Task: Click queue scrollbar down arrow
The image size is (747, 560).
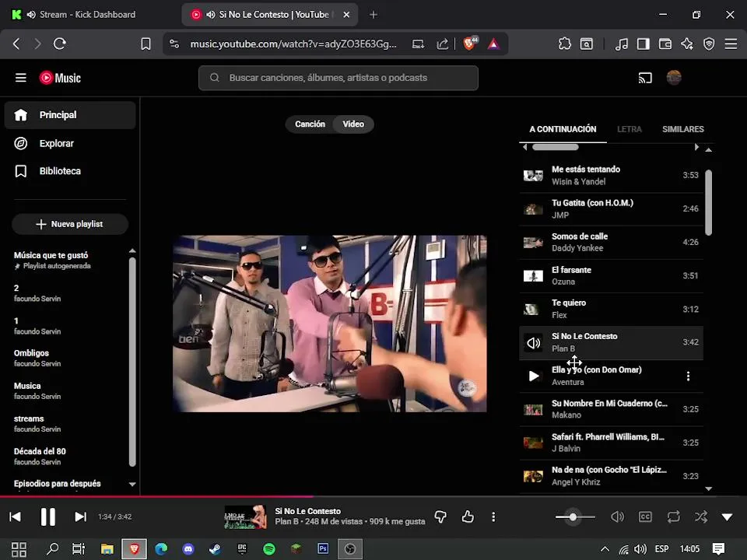Action: click(x=708, y=488)
